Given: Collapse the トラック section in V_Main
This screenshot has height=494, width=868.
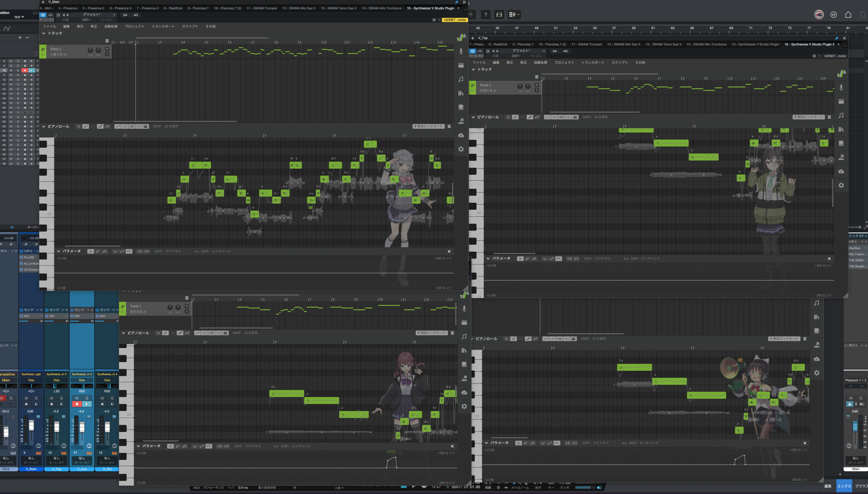Looking at the screenshot, I should click(x=44, y=33).
